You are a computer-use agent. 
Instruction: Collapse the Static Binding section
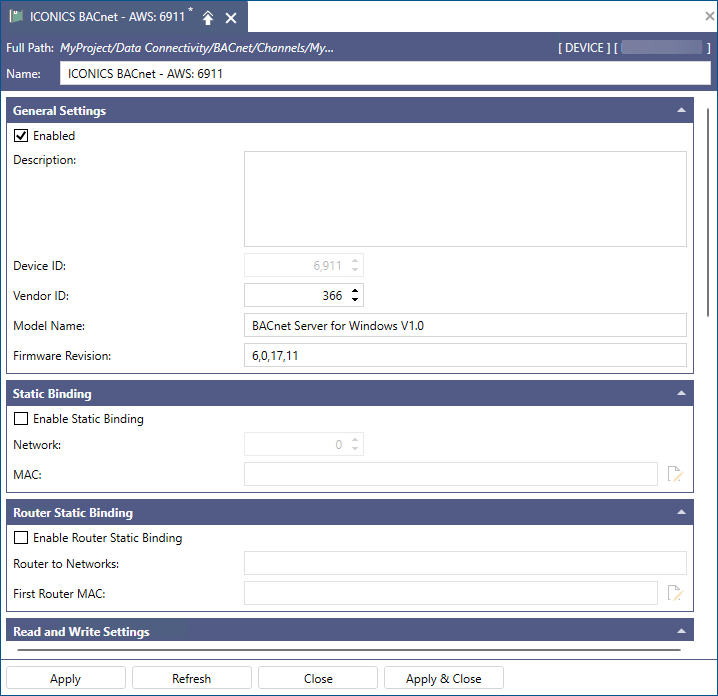(681, 393)
